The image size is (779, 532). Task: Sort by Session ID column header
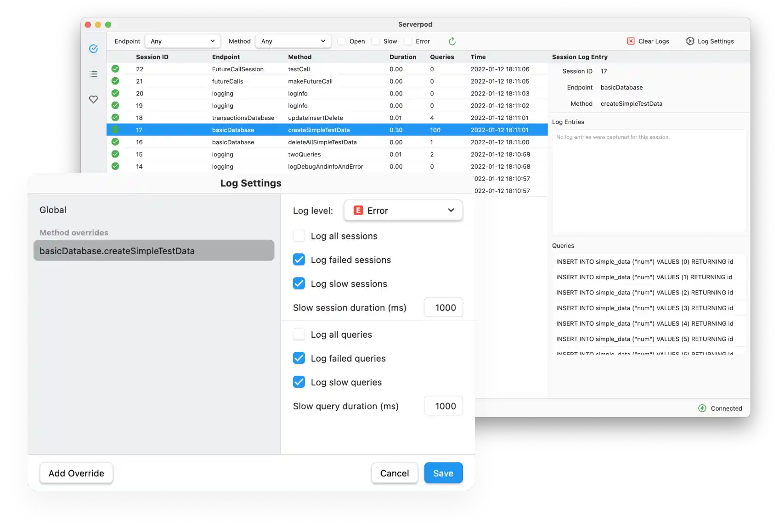click(x=152, y=57)
